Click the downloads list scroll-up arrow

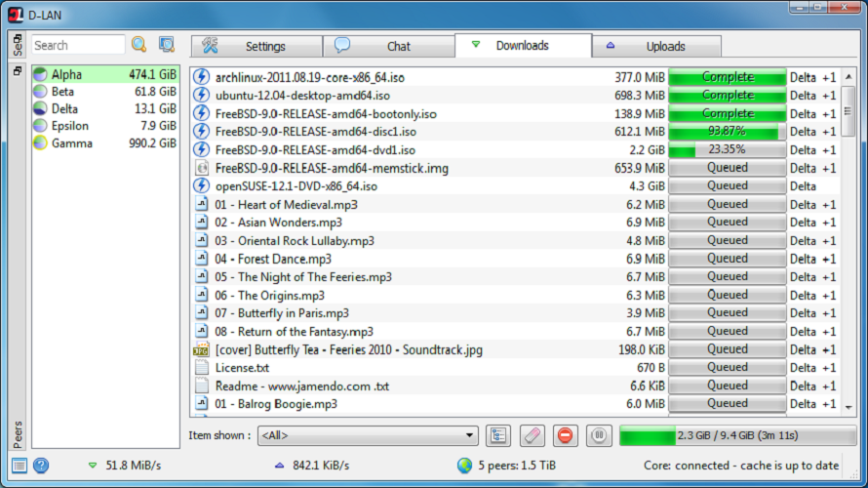coord(848,77)
